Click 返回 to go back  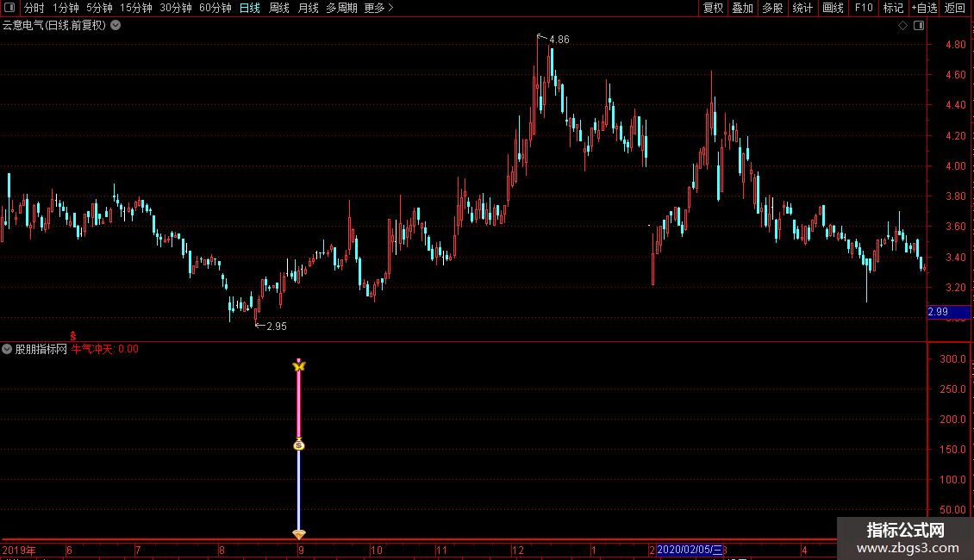pos(955,8)
